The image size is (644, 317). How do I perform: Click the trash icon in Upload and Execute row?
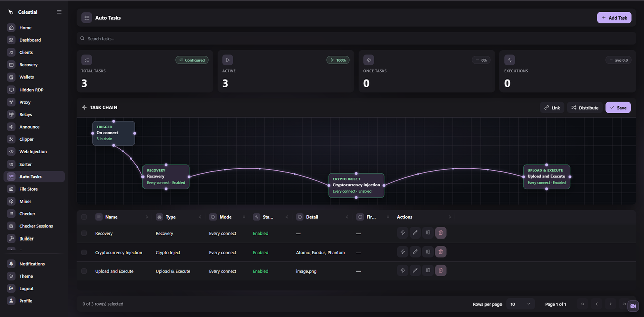[441, 270]
